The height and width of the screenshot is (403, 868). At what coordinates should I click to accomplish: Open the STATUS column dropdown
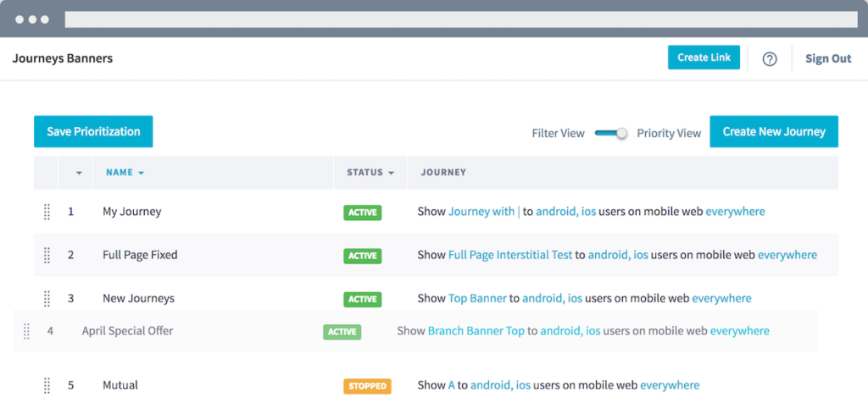click(x=370, y=173)
